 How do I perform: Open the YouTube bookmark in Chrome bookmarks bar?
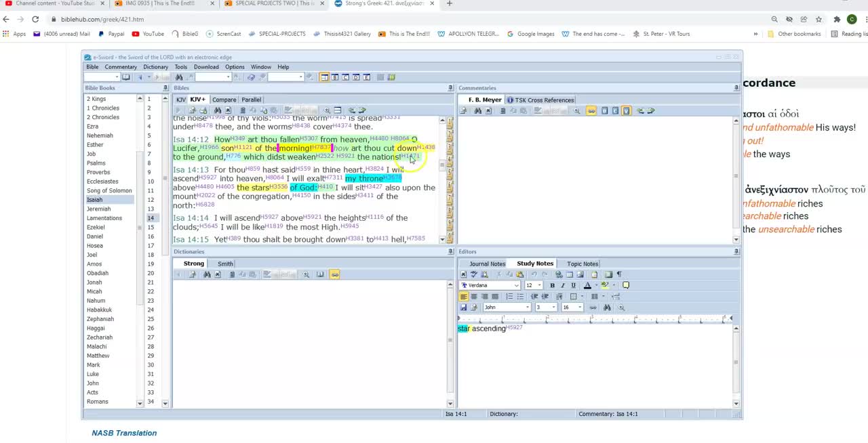click(148, 34)
